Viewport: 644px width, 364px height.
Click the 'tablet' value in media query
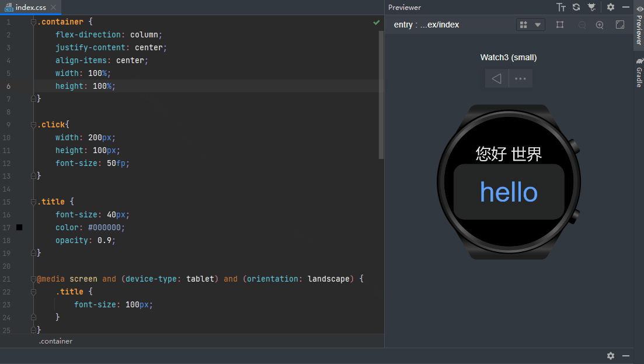[x=200, y=279]
